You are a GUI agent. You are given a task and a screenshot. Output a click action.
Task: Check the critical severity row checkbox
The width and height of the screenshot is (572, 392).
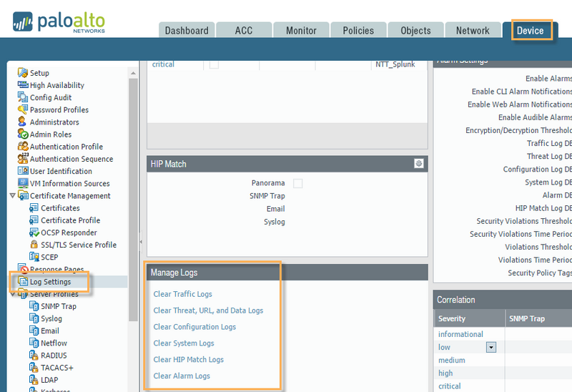pyautogui.click(x=214, y=64)
